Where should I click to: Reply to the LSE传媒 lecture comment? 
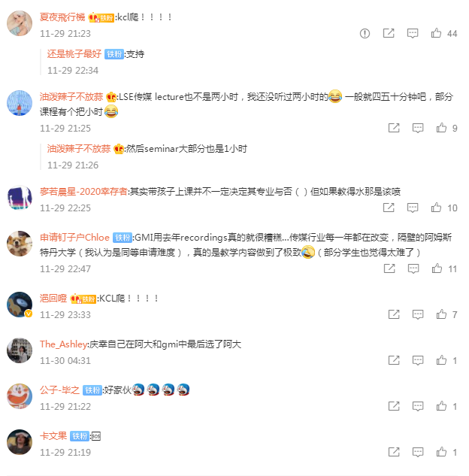coord(418,128)
